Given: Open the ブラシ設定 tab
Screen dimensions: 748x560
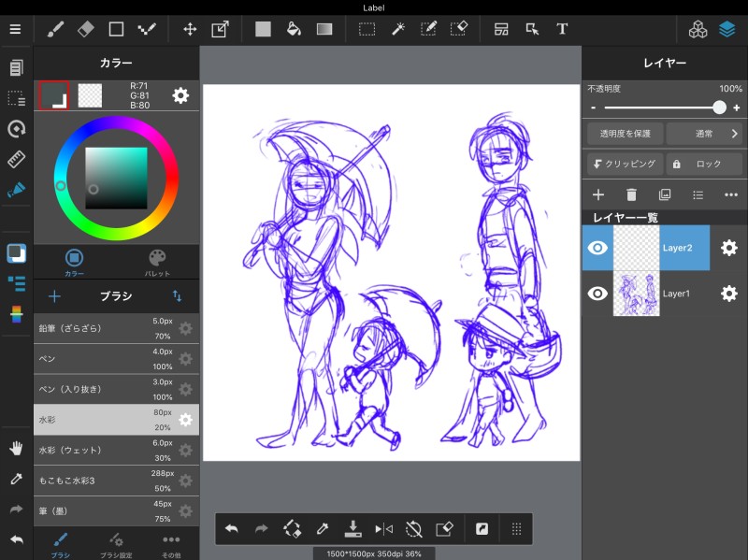Looking at the screenshot, I should (116, 543).
